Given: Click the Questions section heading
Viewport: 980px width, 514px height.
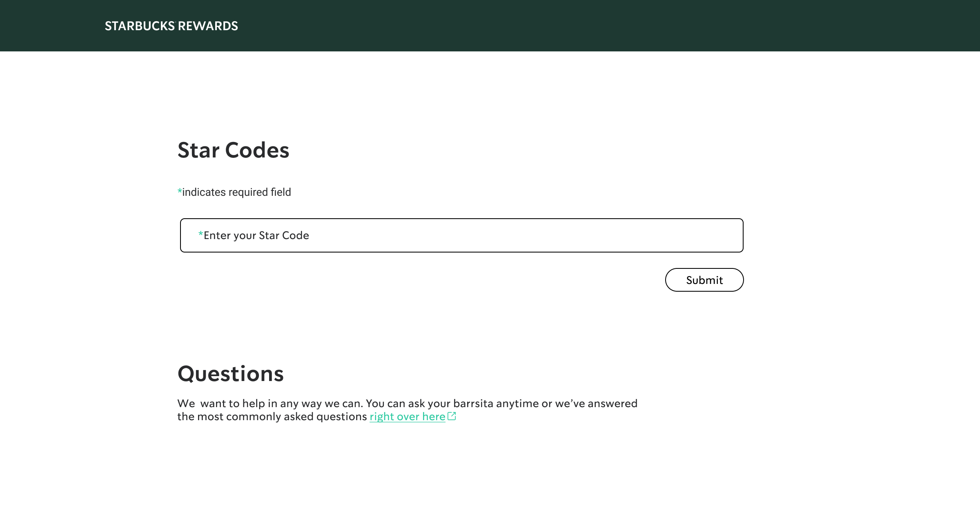Looking at the screenshot, I should 231,373.
